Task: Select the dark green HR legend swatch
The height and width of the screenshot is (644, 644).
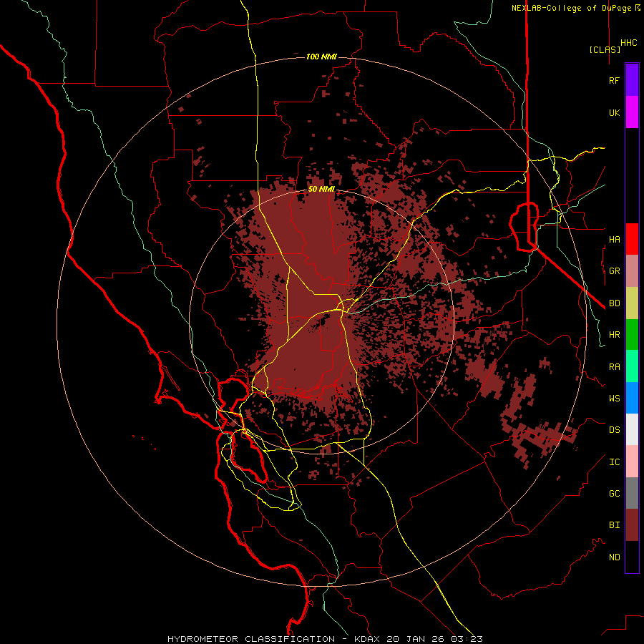Action: (632, 335)
